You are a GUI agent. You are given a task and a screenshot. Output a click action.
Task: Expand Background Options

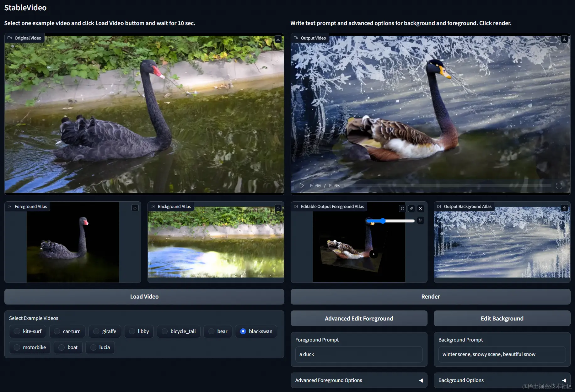click(502, 380)
